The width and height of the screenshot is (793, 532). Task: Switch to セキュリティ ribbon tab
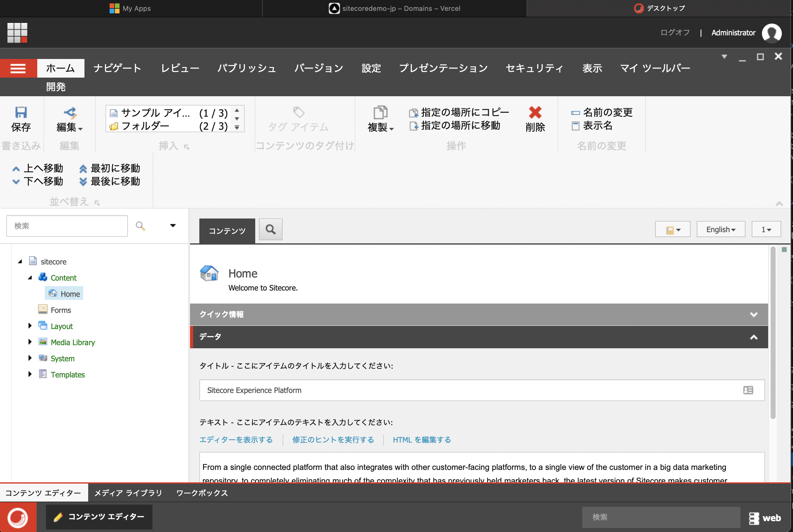534,68
